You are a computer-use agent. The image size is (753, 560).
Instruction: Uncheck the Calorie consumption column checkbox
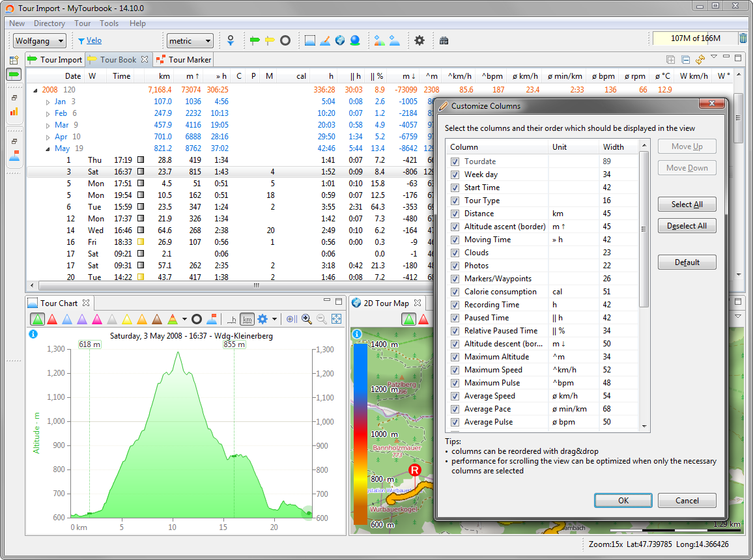pyautogui.click(x=455, y=292)
